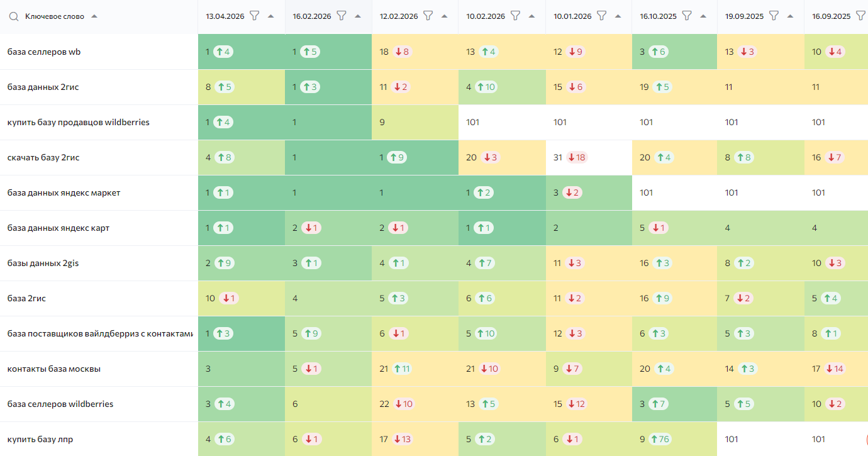The image size is (868, 456).
Task: Open the filter for column 12.02.2026
Action: point(428,16)
